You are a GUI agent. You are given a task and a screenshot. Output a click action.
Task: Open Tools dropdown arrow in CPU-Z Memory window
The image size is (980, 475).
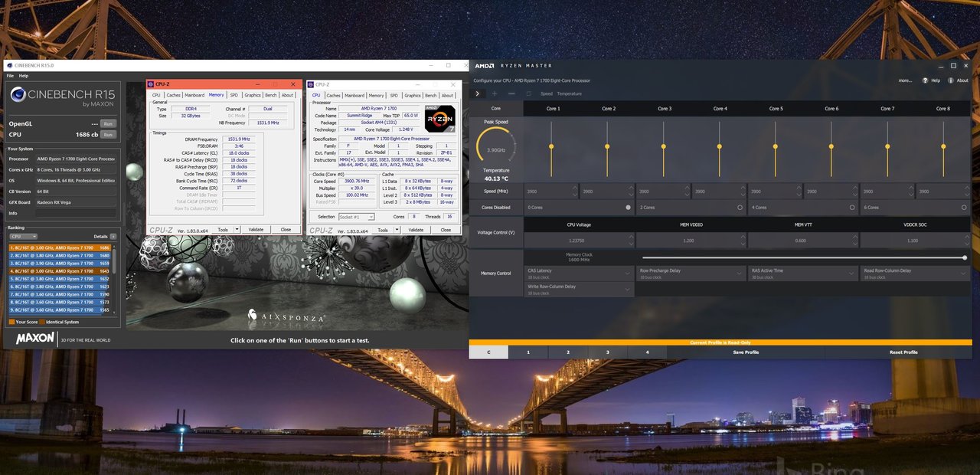pos(237,230)
